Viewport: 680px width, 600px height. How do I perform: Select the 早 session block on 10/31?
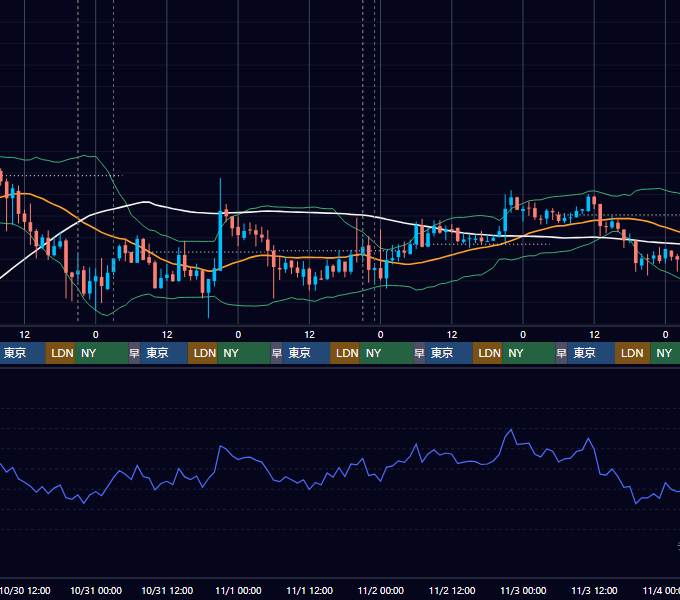pos(134,353)
